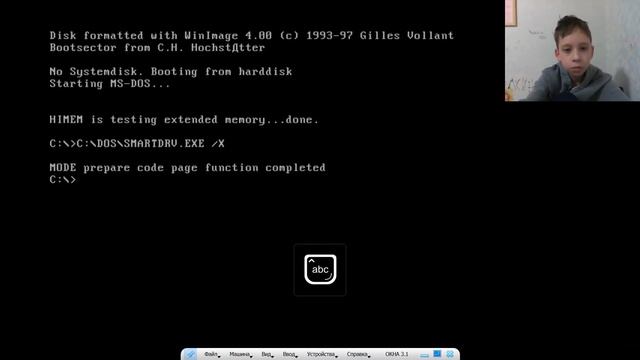Click the C:\> command prompt line
Screen dimensions: 640x360
click(x=63, y=180)
